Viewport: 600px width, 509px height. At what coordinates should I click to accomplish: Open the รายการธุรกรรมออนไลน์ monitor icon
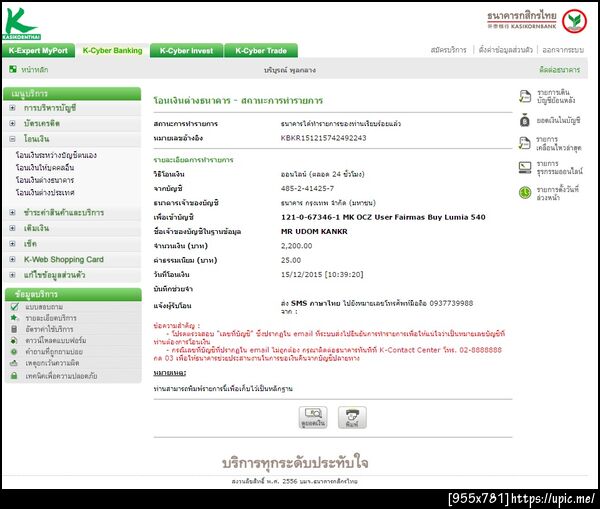(x=525, y=168)
